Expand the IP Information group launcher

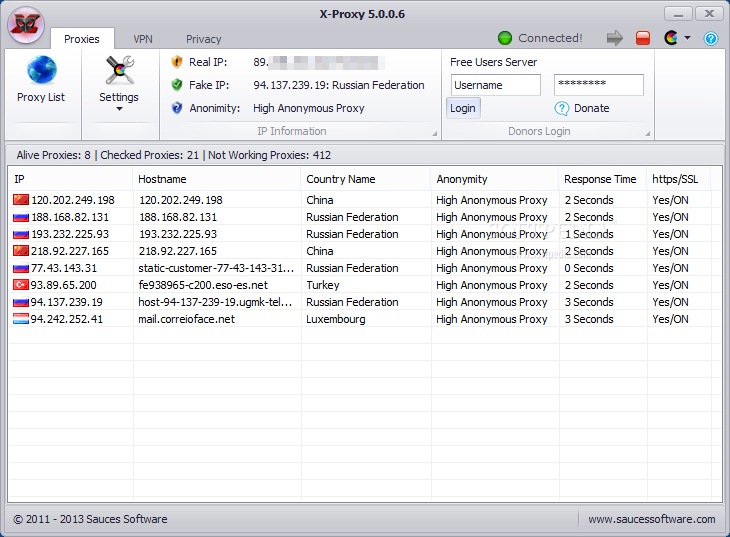pos(434,134)
